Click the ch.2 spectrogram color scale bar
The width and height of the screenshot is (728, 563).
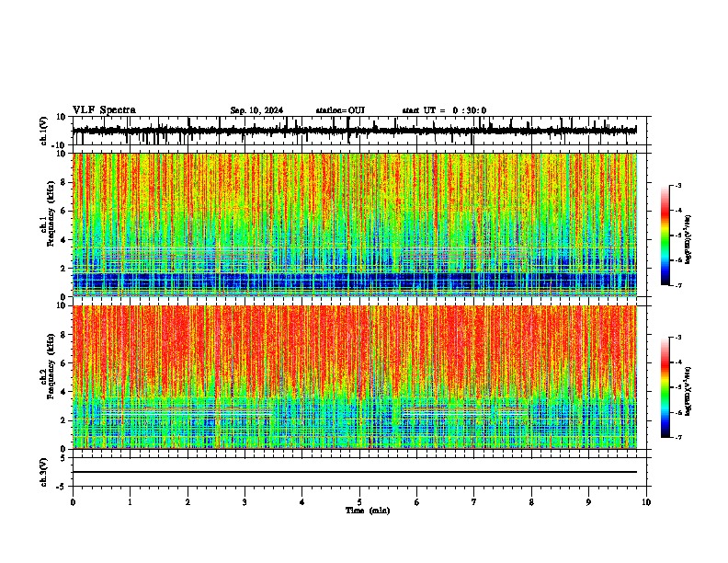coord(665,387)
